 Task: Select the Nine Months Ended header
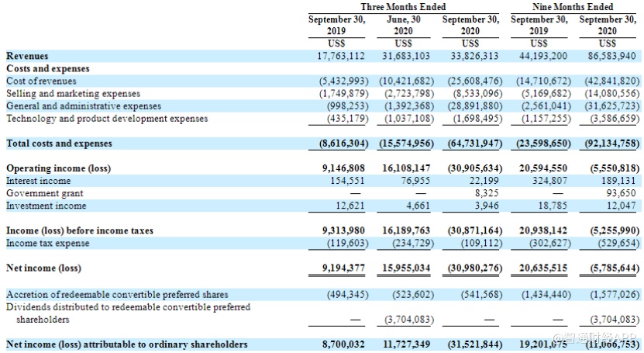(x=573, y=7)
